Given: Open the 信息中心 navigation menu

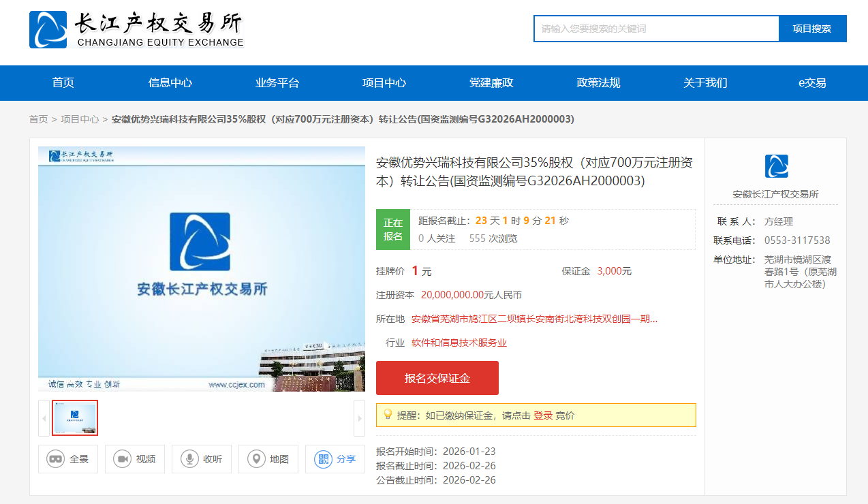Looking at the screenshot, I should pyautogui.click(x=170, y=83).
